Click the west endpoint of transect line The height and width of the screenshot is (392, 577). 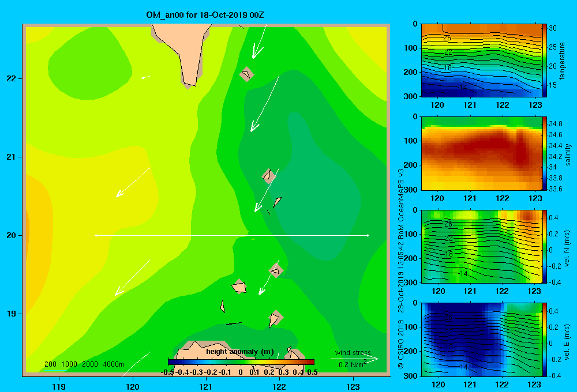[96, 235]
